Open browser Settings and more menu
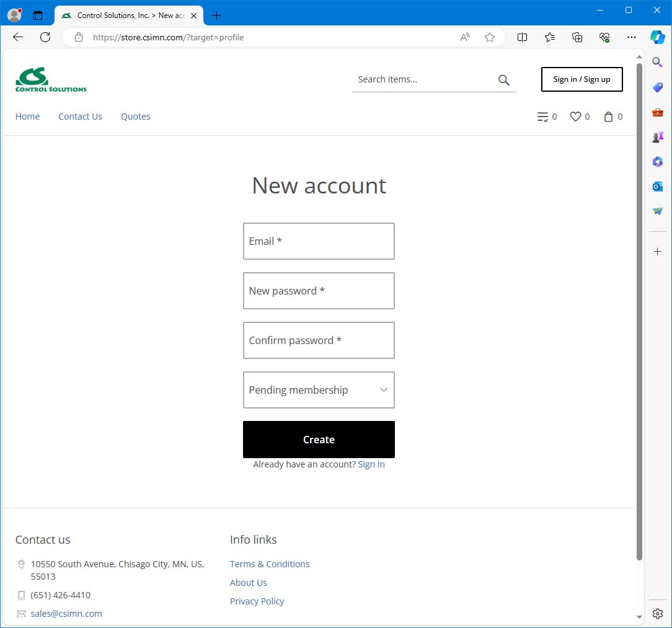Viewport: 672px width, 628px height. point(632,37)
